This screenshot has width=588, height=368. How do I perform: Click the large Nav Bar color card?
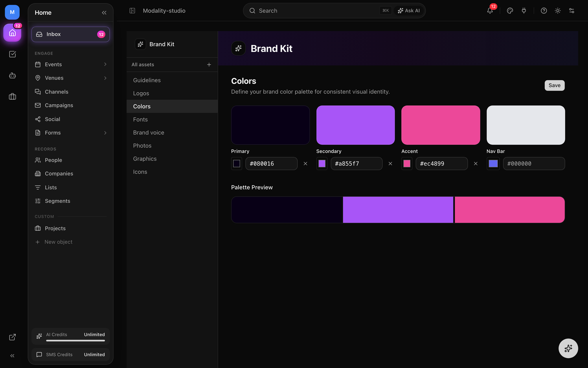pos(526,125)
